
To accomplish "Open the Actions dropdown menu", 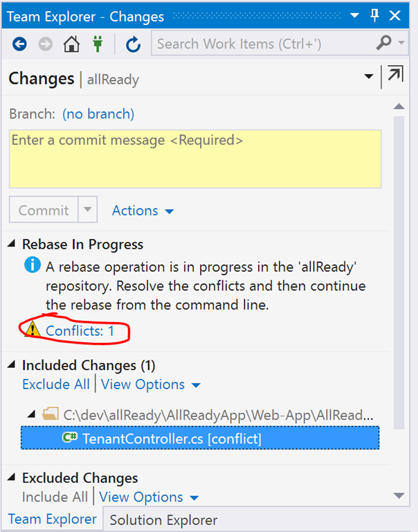I will click(x=143, y=211).
